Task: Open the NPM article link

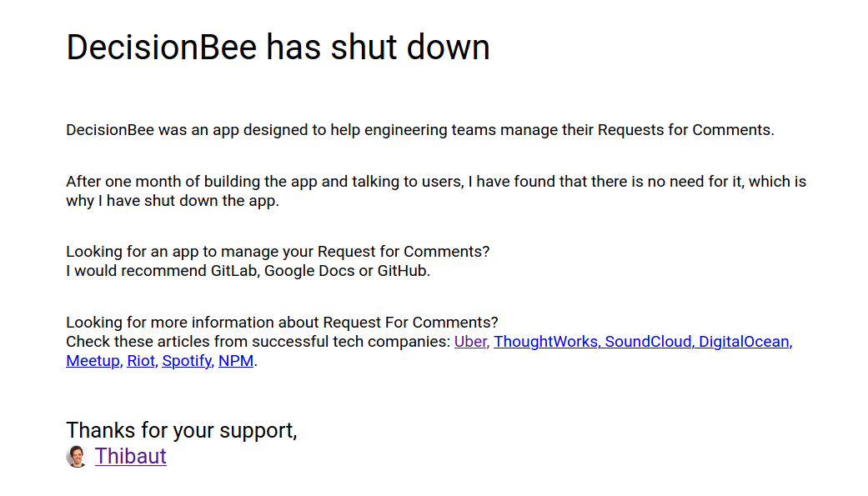Action: (236, 361)
